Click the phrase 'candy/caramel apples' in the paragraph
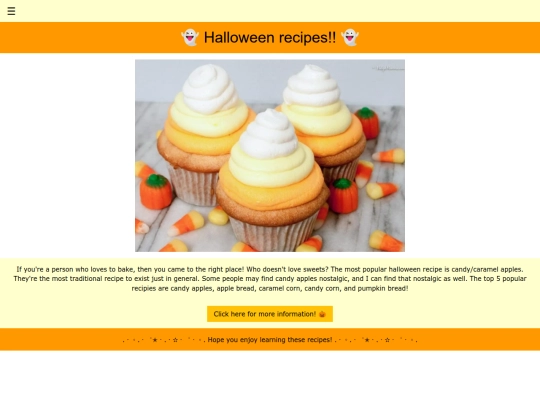Screen dimensions: 540x405 (x=487, y=269)
